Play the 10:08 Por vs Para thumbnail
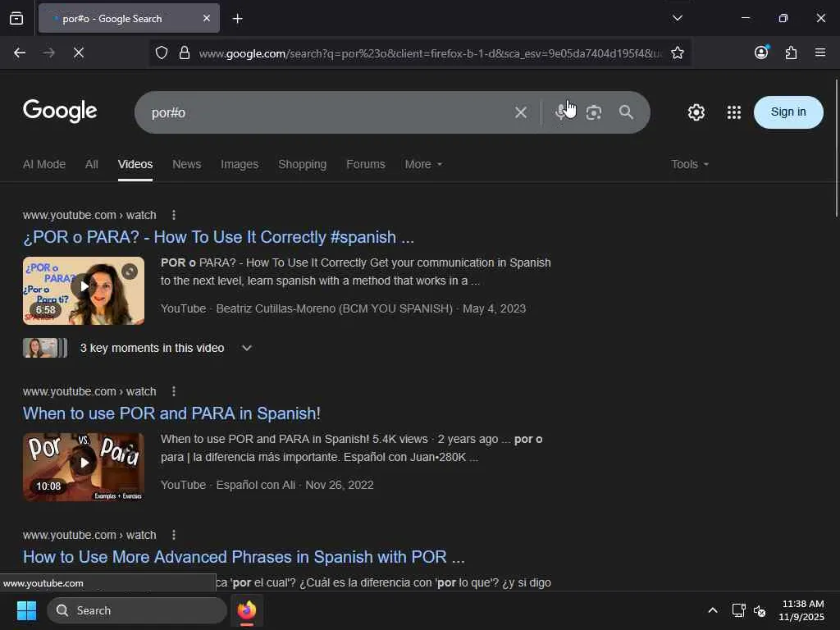The image size is (840, 630). [x=84, y=467]
